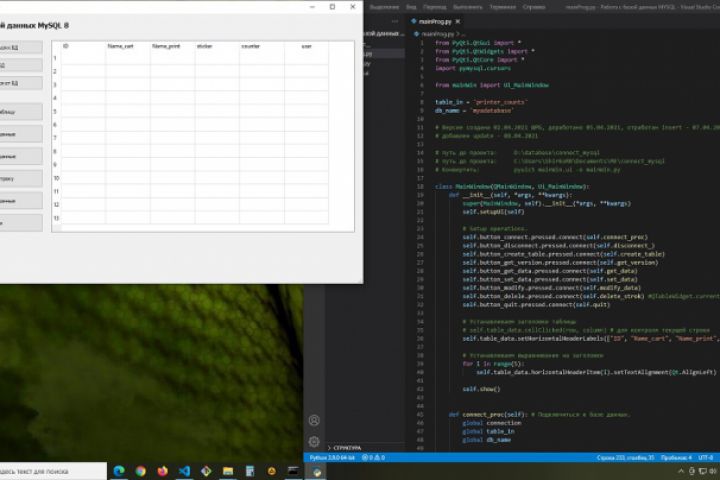Change indentation spaces setting in status bar
The width and height of the screenshot is (720, 480).
tap(676, 457)
